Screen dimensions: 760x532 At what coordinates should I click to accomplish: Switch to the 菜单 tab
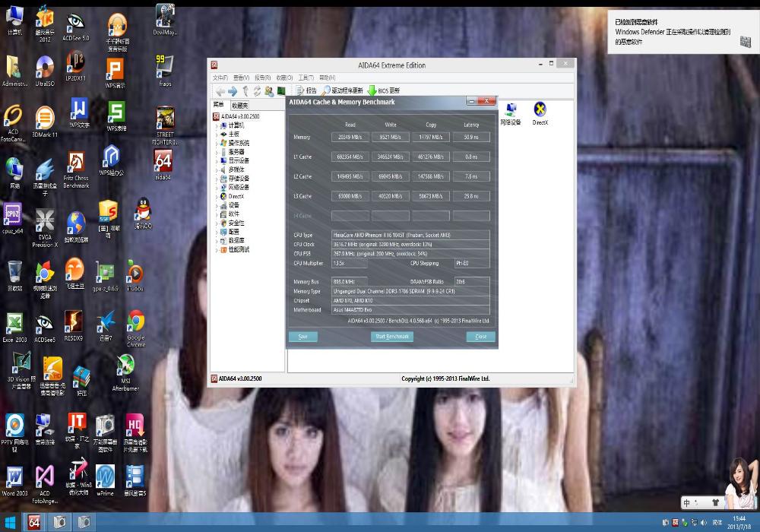click(219, 105)
